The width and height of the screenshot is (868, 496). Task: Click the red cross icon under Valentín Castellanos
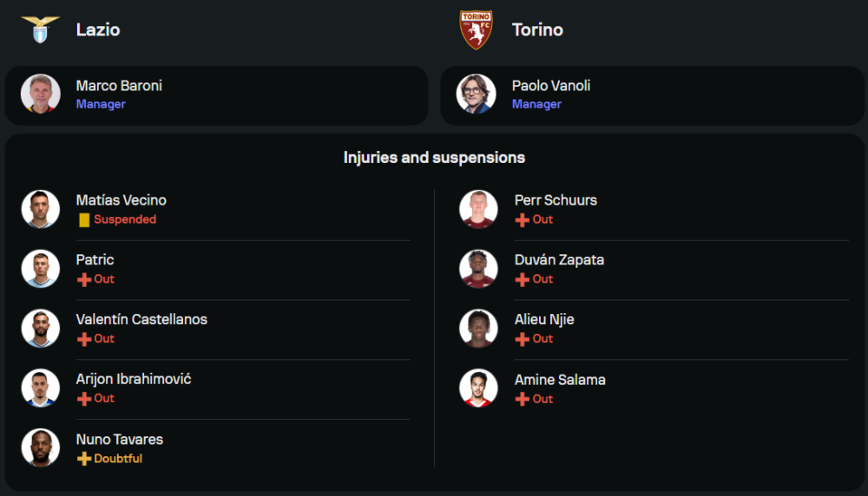(84, 340)
